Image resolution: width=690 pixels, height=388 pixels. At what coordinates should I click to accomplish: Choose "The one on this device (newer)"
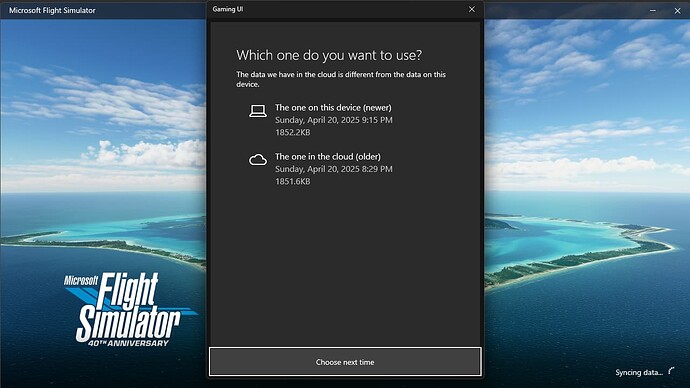tap(333, 107)
